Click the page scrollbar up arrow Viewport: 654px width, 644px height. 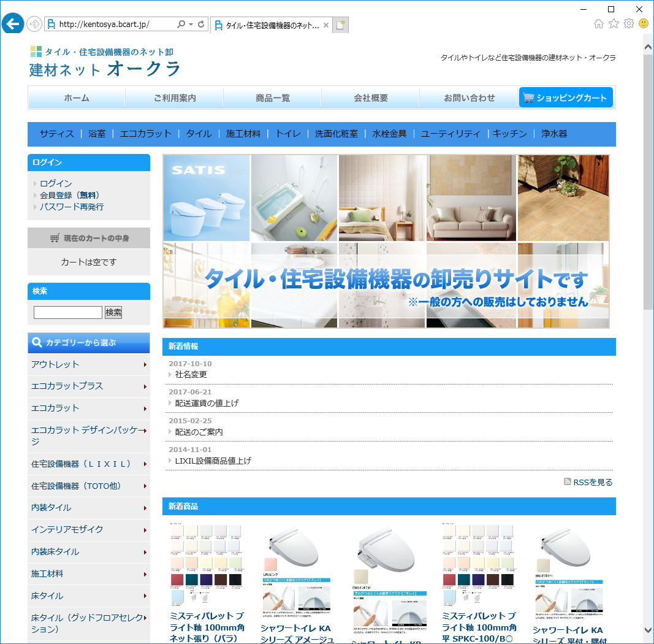(648, 47)
